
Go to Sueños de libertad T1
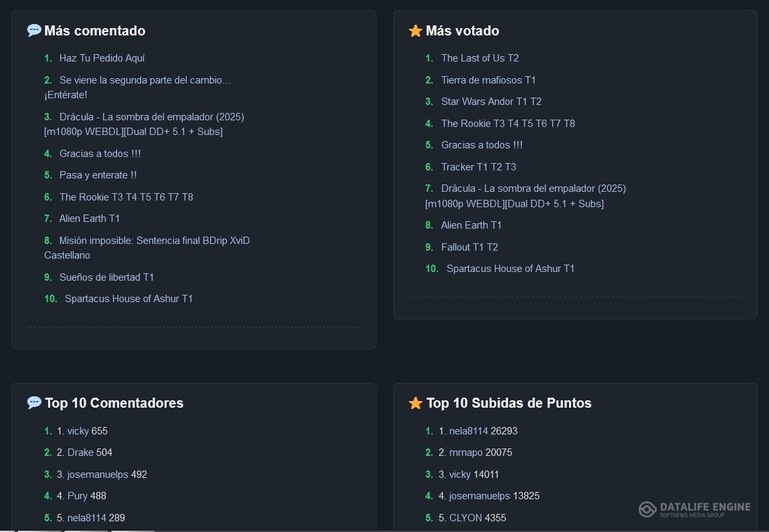coord(106,277)
